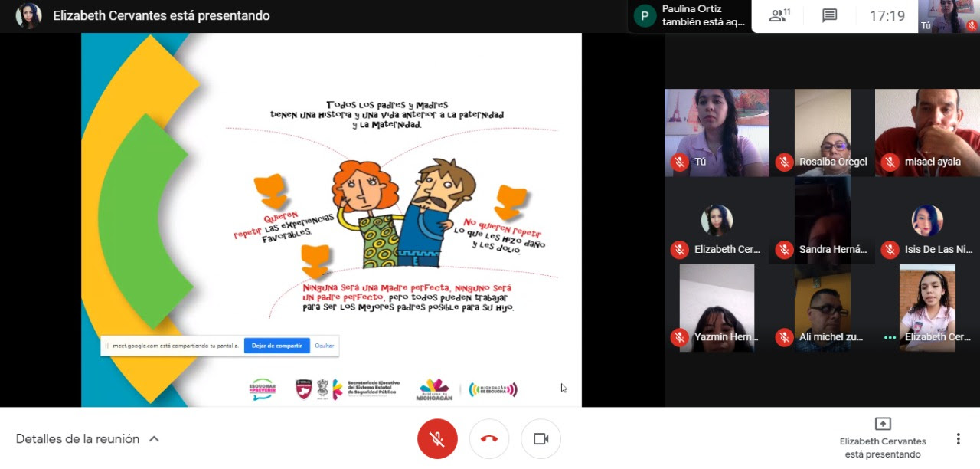Click the Ocultar link
Image resolution: width=980 pixels, height=469 pixels.
tap(325, 346)
